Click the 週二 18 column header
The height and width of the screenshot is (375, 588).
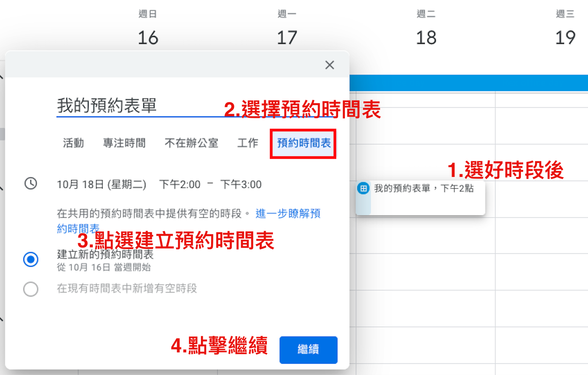pyautogui.click(x=426, y=26)
